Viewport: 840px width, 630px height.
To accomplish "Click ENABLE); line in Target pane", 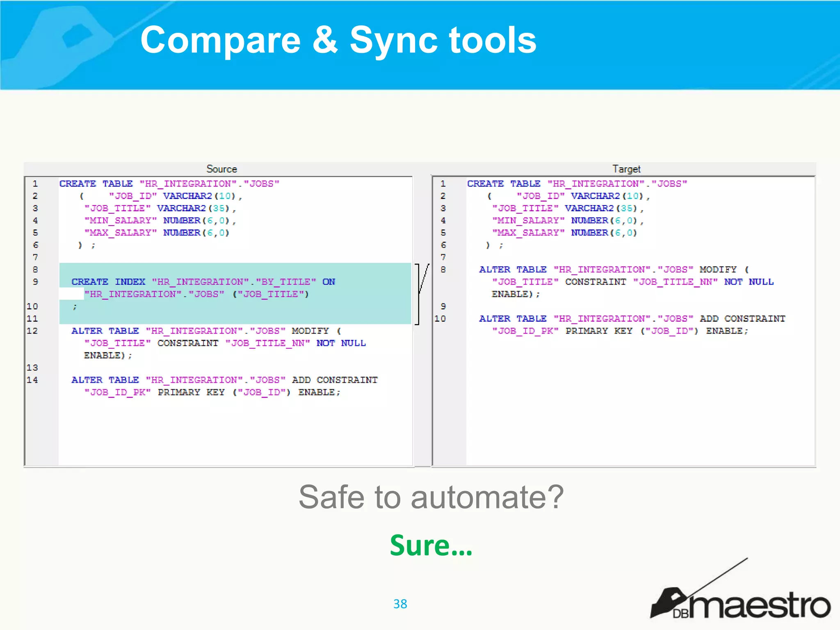I will tap(516, 294).
